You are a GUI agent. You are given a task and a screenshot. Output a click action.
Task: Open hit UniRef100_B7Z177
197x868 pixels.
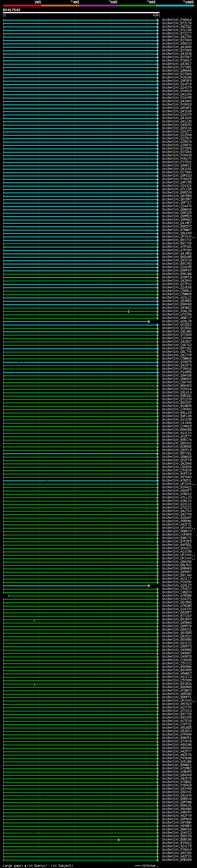177,33
